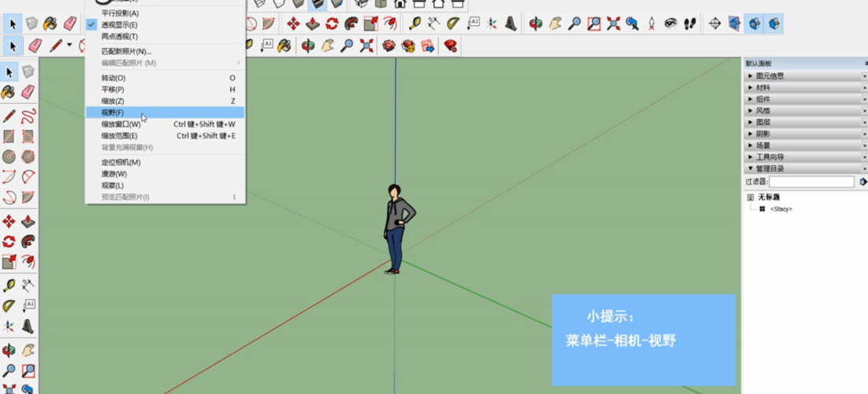The width and height of the screenshot is (868, 394).
Task: Open 3D Warehouse from toolbar
Action: point(389,46)
